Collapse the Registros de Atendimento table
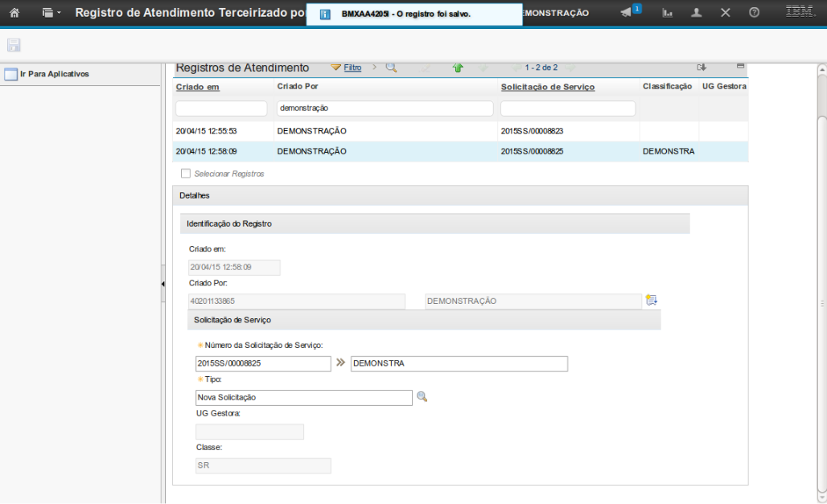The image size is (827, 504). [x=740, y=66]
